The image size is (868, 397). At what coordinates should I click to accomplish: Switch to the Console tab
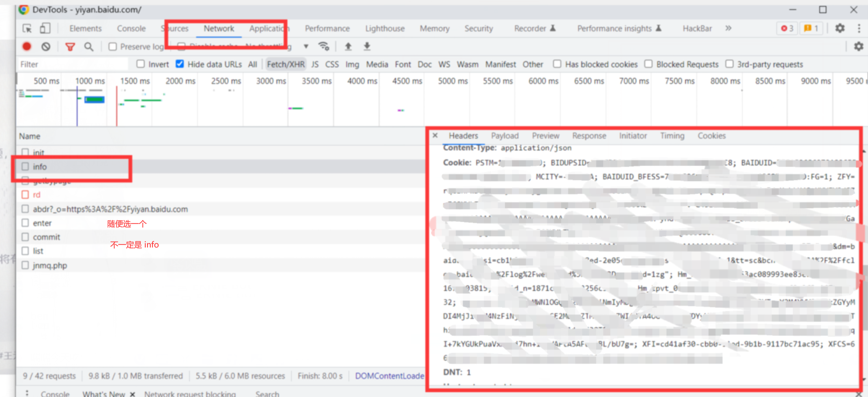click(131, 28)
